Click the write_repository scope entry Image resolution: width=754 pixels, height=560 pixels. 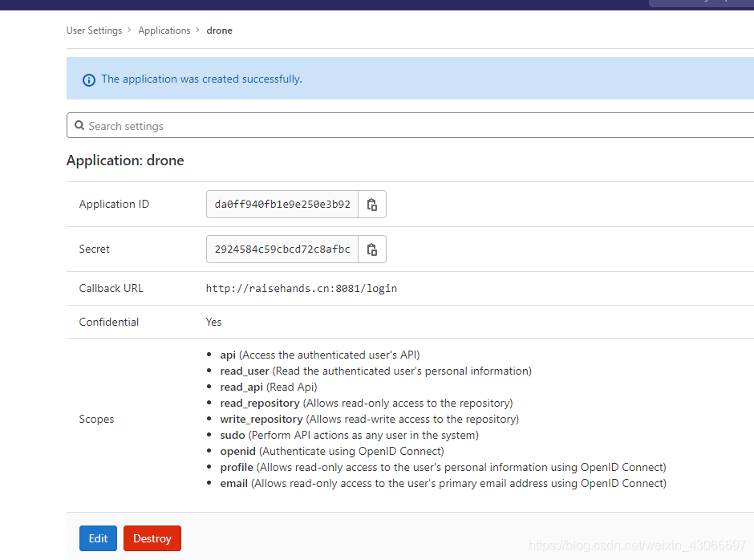pyautogui.click(x=261, y=420)
